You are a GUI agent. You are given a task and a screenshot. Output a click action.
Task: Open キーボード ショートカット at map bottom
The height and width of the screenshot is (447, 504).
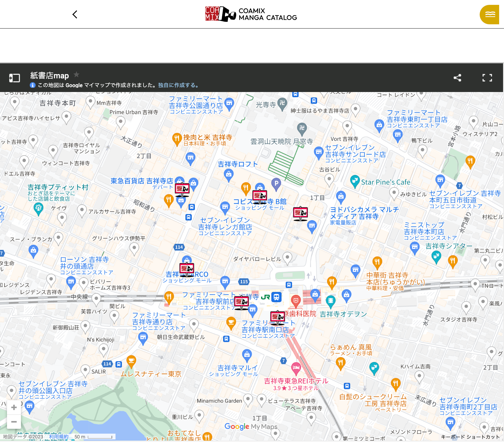click(x=470, y=437)
